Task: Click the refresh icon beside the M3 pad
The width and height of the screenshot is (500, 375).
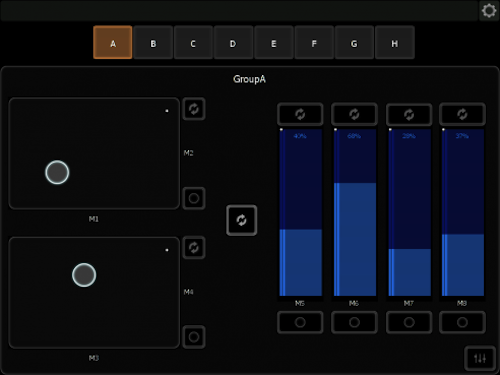Action: (x=194, y=248)
